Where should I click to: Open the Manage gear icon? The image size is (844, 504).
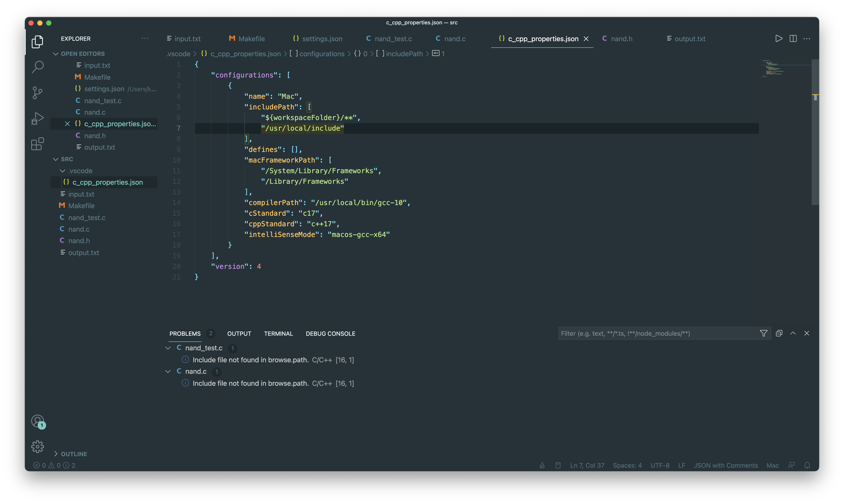click(x=37, y=447)
